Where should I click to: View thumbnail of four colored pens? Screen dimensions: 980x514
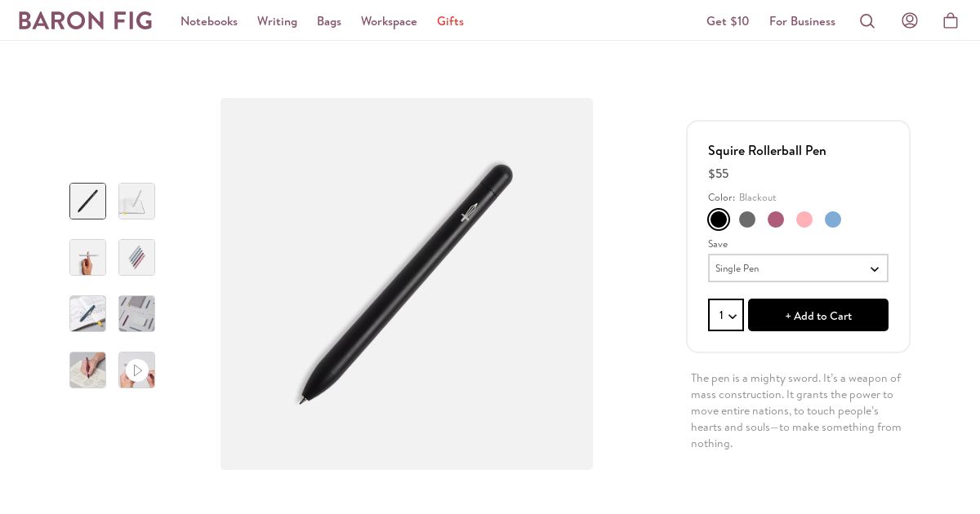click(x=136, y=258)
